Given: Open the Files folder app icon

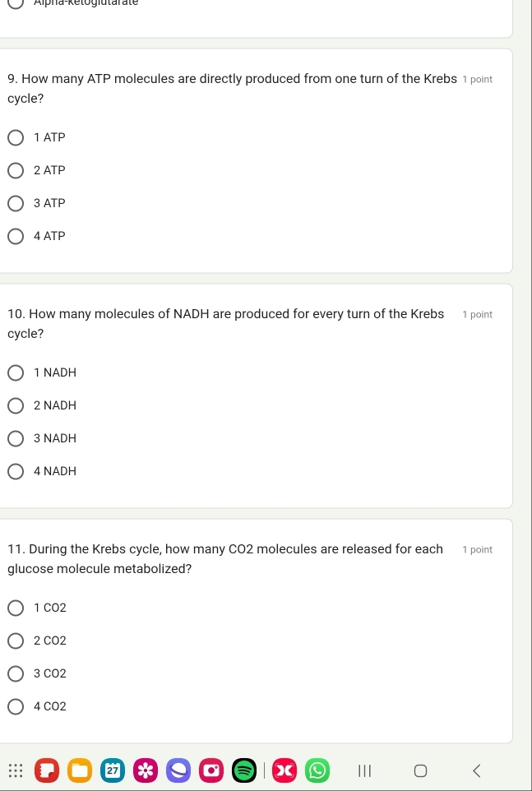Looking at the screenshot, I should pyautogui.click(x=80, y=770).
